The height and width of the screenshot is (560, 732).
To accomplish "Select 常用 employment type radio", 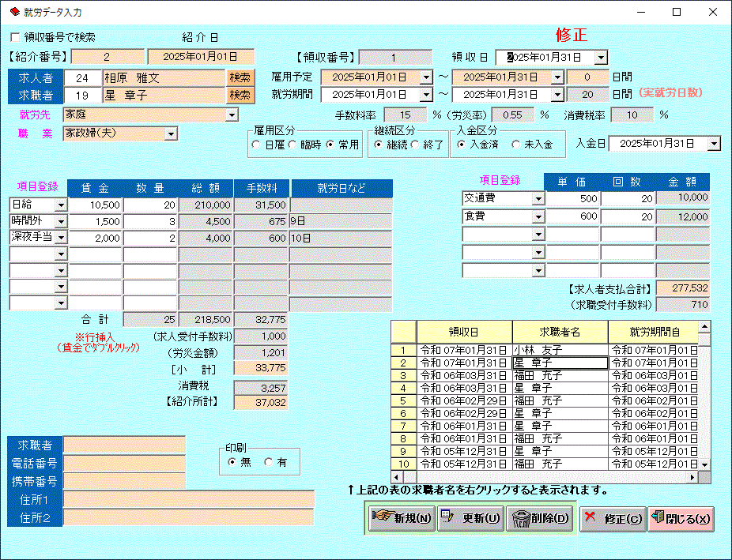I will [x=330, y=145].
